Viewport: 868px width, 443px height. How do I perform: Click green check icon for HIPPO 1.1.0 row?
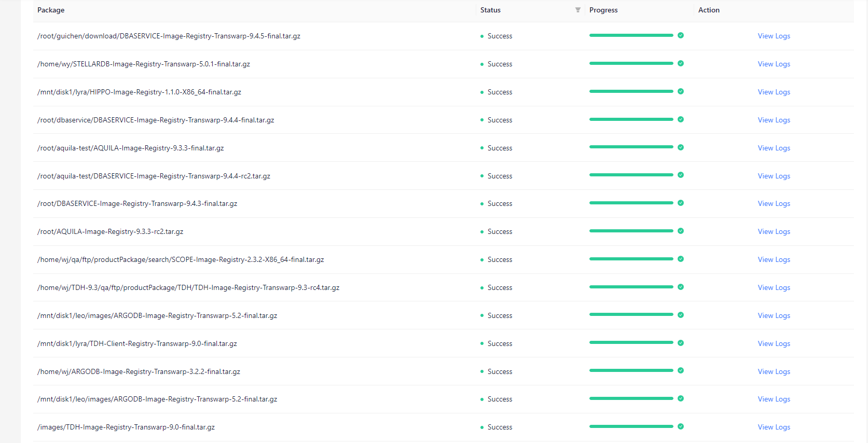point(681,91)
